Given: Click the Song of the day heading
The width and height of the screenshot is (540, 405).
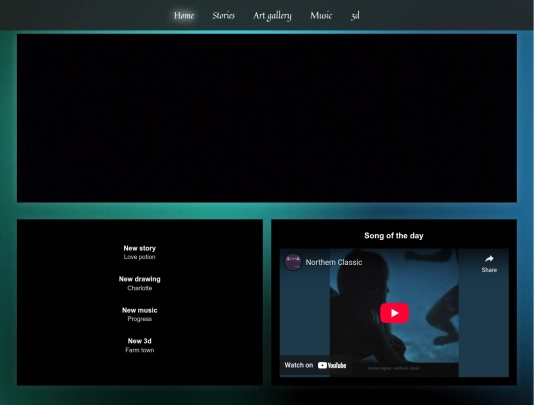Looking at the screenshot, I should 394,236.
